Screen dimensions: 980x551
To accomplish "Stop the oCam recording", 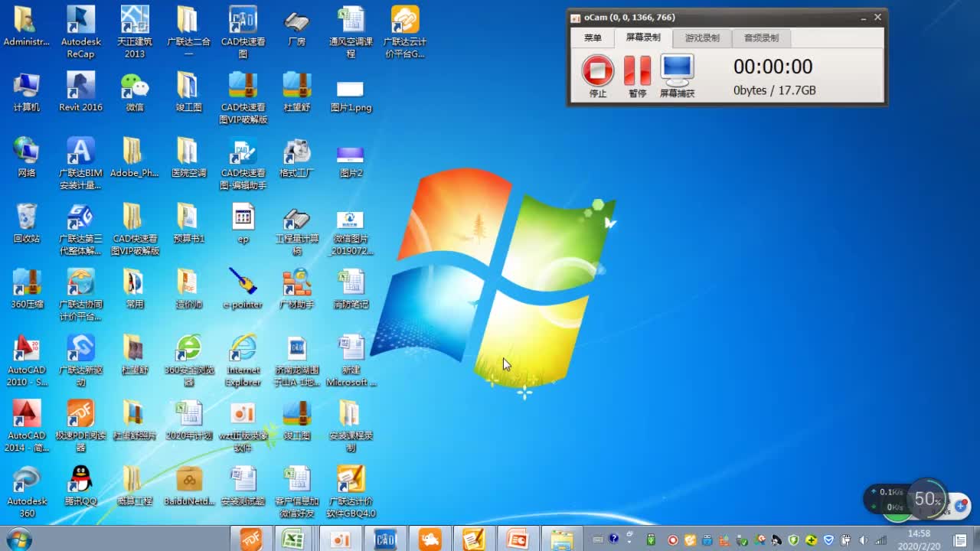I will point(597,76).
